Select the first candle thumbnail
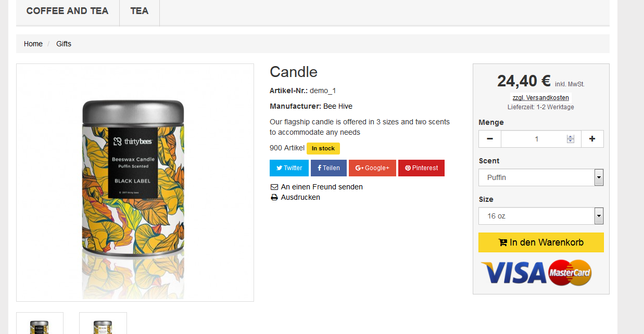Viewport: 644px width, 334px height. click(x=40, y=324)
